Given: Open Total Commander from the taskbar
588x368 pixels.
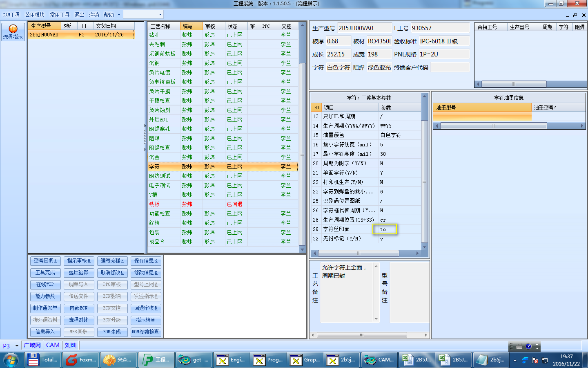Looking at the screenshot, I should [43, 360].
